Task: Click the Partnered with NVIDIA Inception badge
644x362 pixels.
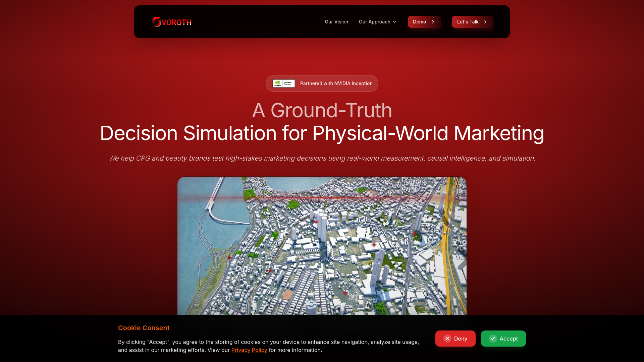Action: coord(322,83)
